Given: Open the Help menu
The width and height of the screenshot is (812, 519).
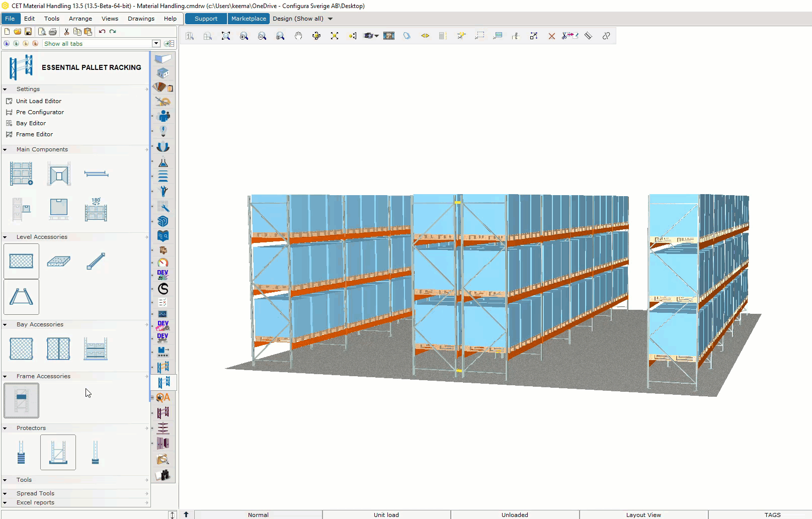Looking at the screenshot, I should coord(170,19).
